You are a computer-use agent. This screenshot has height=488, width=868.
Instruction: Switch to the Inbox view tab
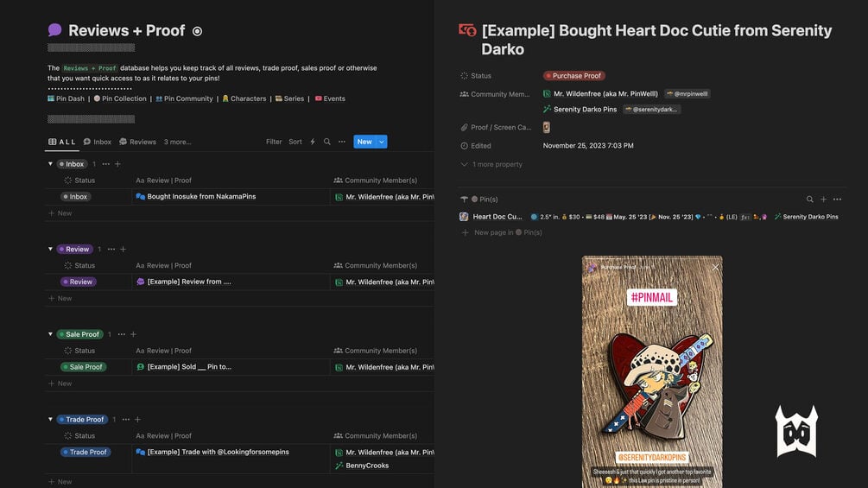tap(98, 142)
